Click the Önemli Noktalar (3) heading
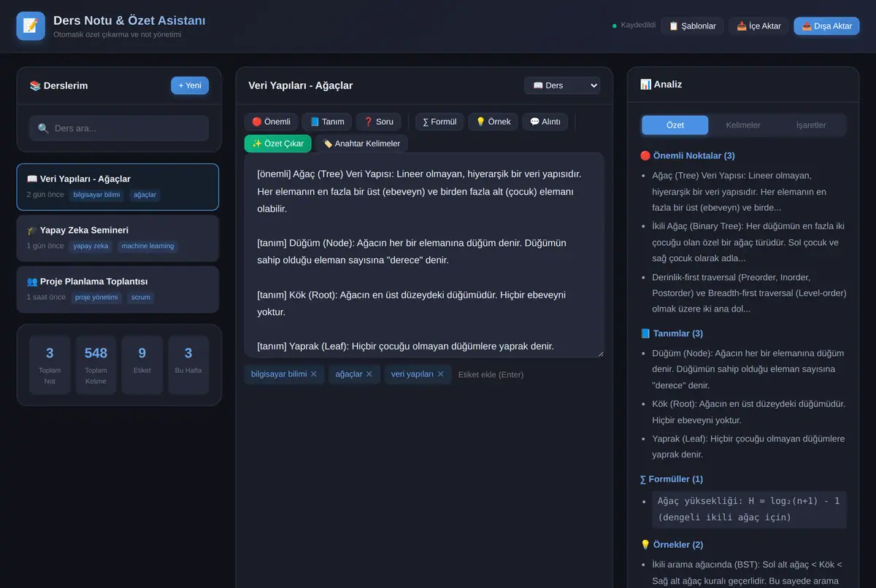The height and width of the screenshot is (588, 876). tap(688, 155)
